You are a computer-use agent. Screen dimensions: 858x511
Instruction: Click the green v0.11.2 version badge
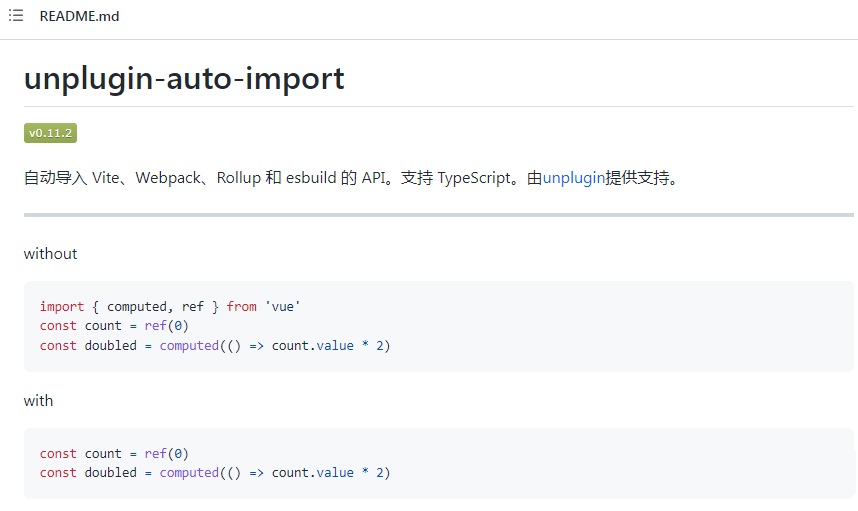[50, 133]
